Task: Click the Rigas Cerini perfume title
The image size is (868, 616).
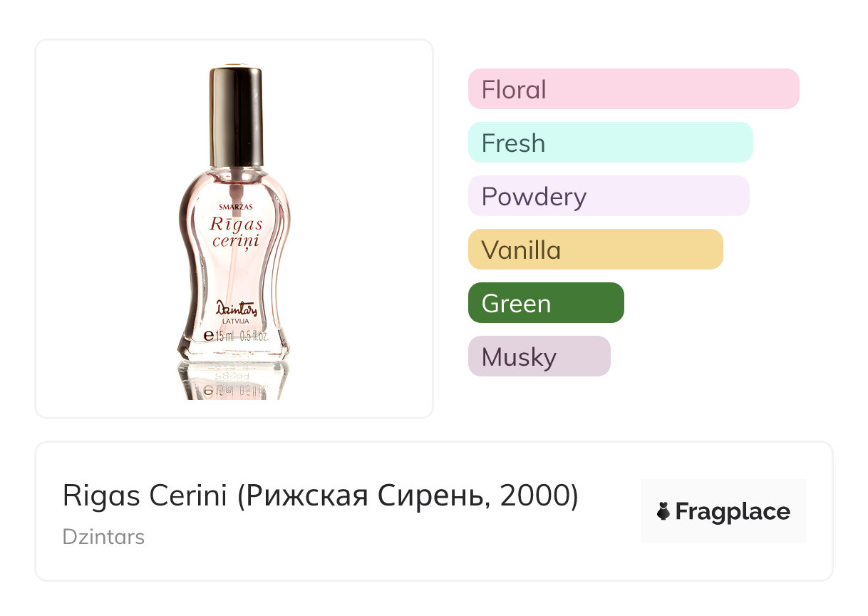Action: [x=145, y=496]
